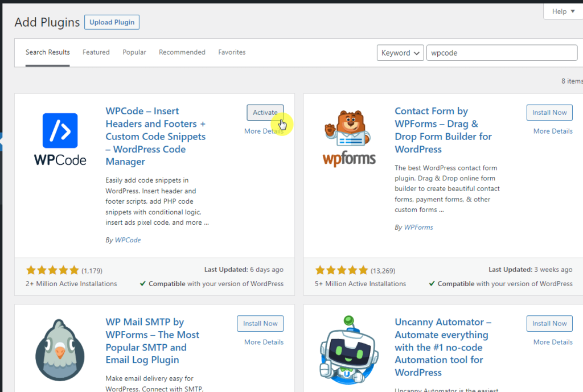Open the Keyword search type dropdown
This screenshot has width=583, height=392.
click(x=400, y=53)
